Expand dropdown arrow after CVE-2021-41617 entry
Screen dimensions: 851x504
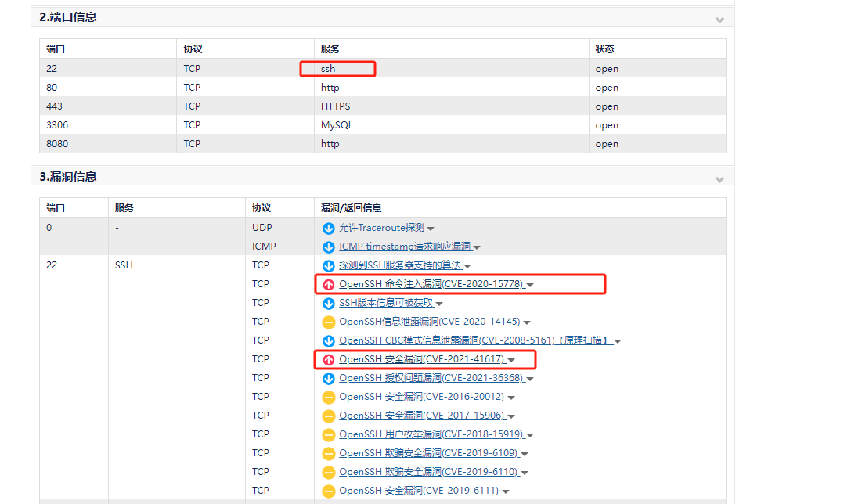pos(510,360)
